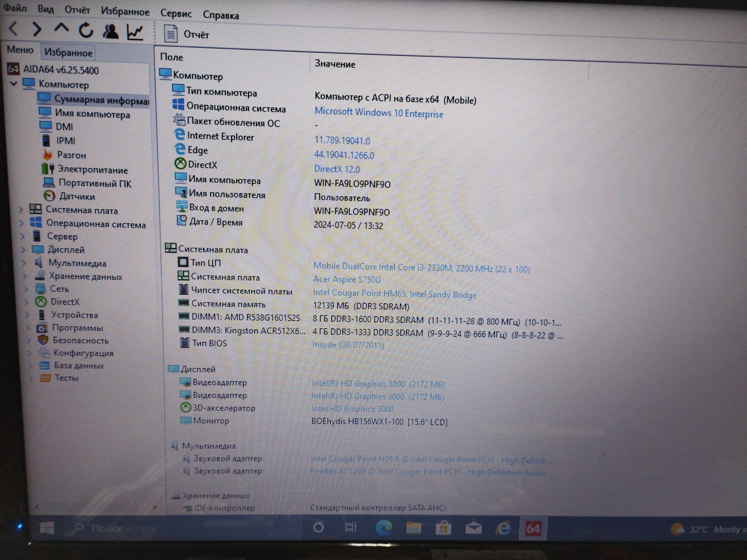Open the user manage icon in toolbar
This screenshot has height=560, width=747.
coord(110,31)
